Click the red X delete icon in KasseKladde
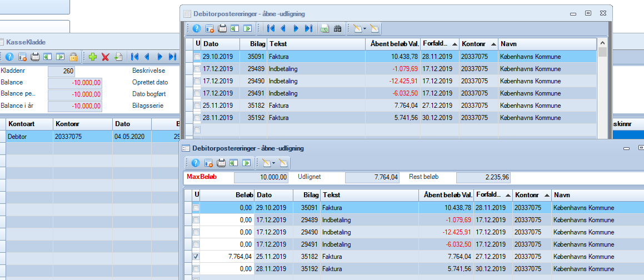This screenshot has width=644, height=280. click(105, 57)
